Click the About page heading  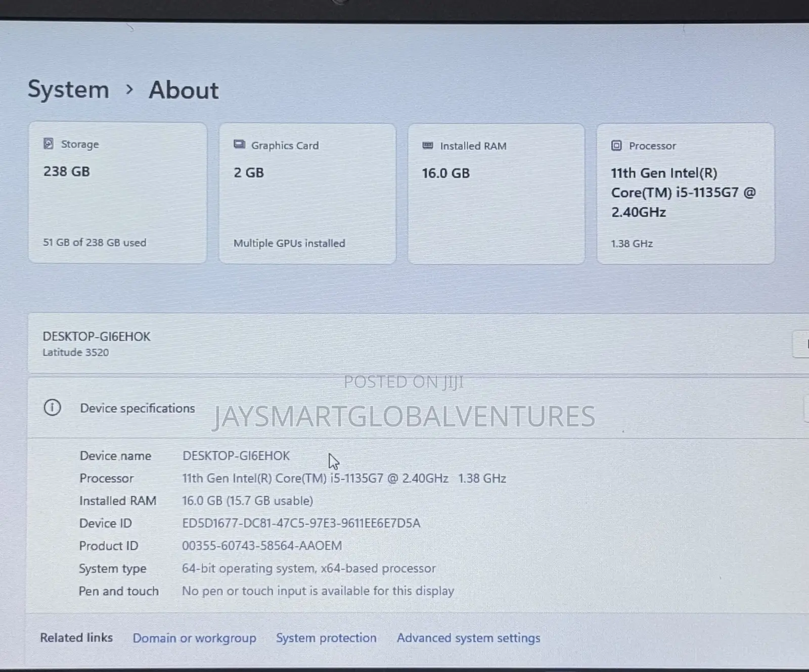click(184, 90)
